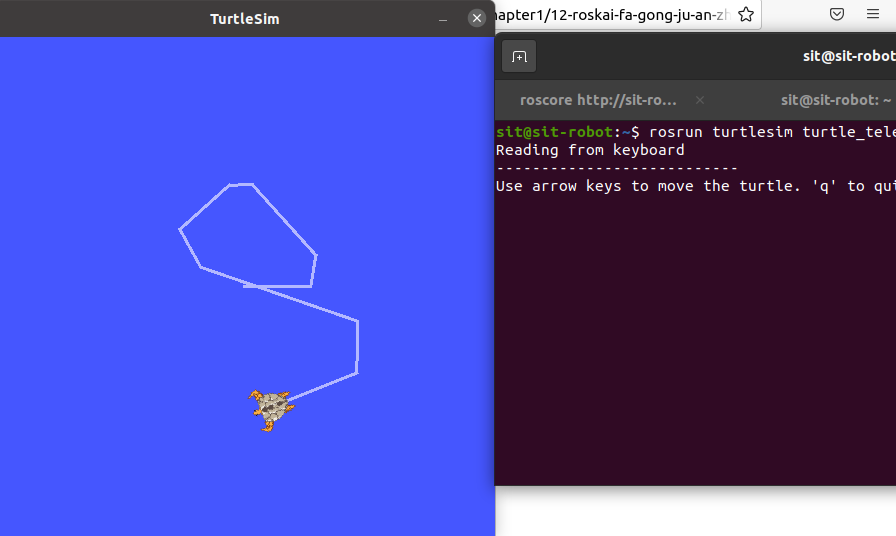Click the turtle sprite in TurtleSim
The image size is (896, 536).
[x=269, y=408]
